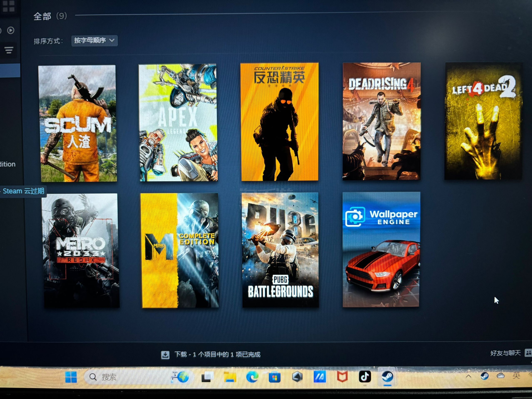Open the Metro 2033 Redux cover
The height and width of the screenshot is (399, 532).
coord(81,250)
